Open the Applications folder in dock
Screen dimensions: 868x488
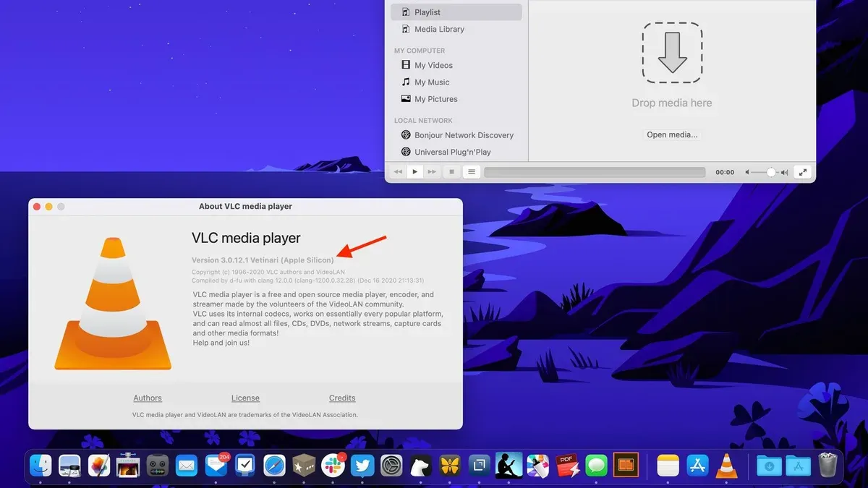tap(798, 466)
